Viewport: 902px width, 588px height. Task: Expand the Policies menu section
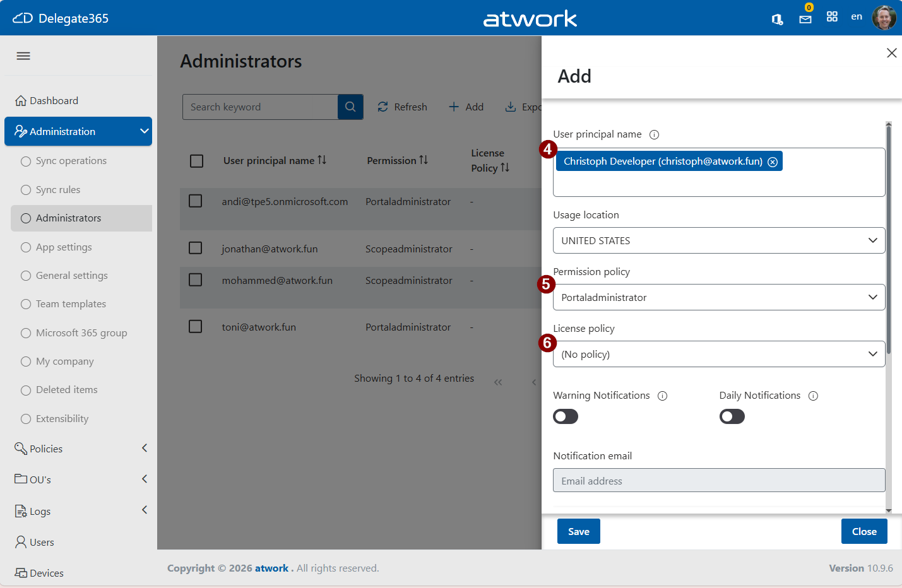tap(78, 449)
